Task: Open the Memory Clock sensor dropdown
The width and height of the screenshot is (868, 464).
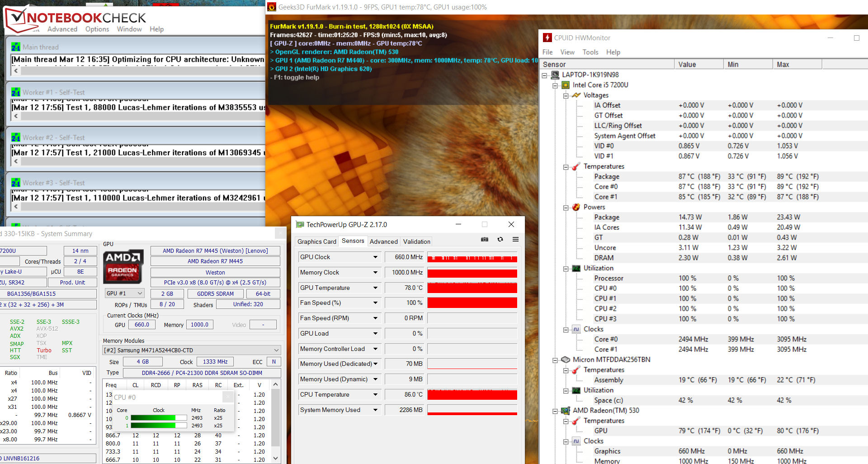Action: tap(375, 272)
